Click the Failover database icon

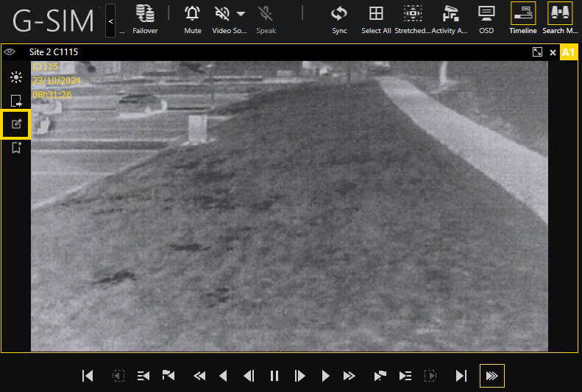tap(145, 14)
